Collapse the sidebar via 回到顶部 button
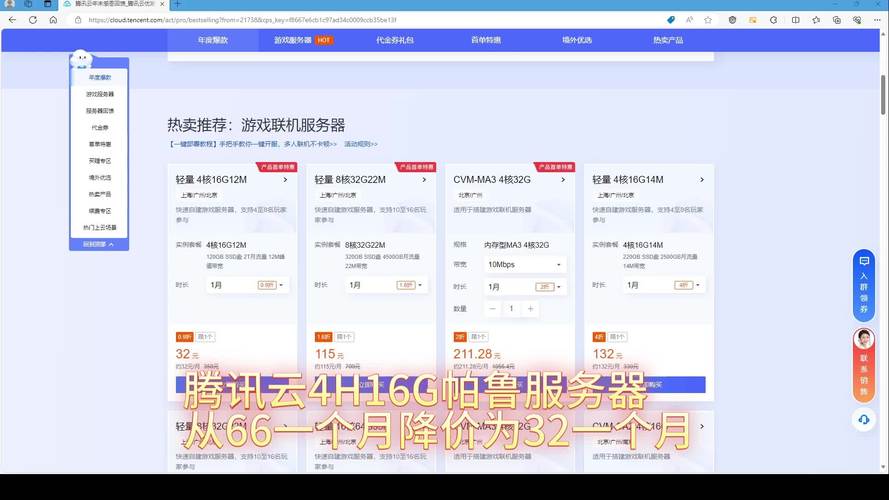 (99, 244)
